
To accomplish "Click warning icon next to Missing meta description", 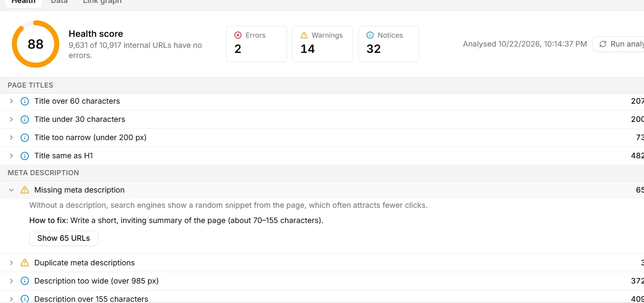I will [x=25, y=190].
